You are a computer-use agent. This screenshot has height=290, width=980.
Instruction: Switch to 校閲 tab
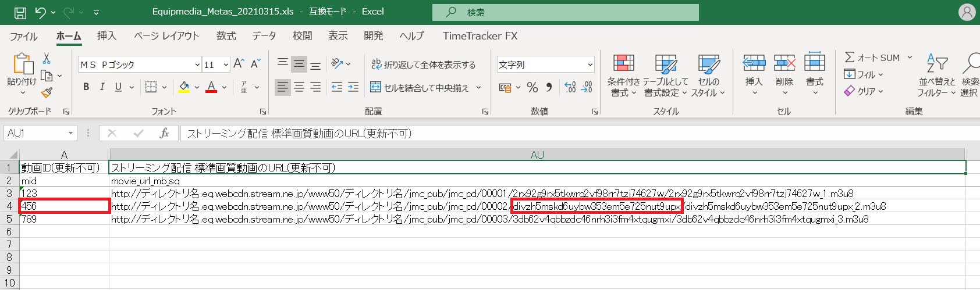[302, 36]
